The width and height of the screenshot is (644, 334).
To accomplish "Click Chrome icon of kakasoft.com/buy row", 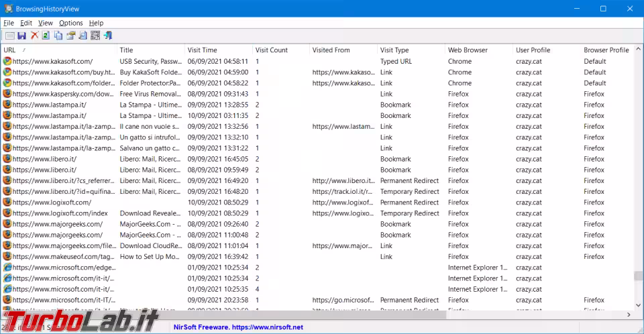I will (x=7, y=72).
